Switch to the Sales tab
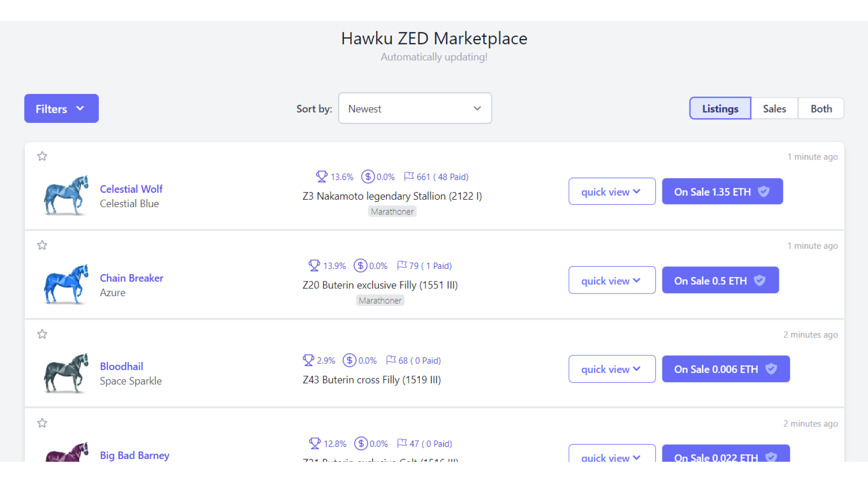The image size is (868, 482). click(x=774, y=108)
